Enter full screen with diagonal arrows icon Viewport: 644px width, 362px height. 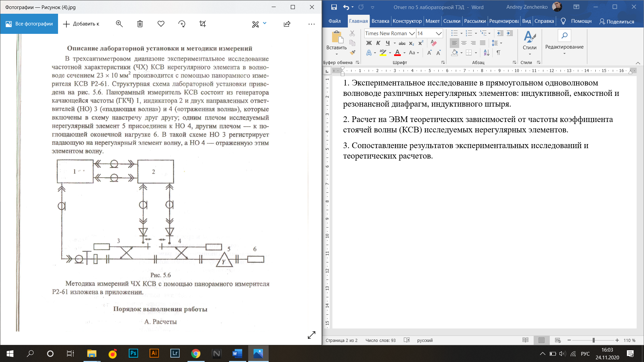pyautogui.click(x=312, y=335)
